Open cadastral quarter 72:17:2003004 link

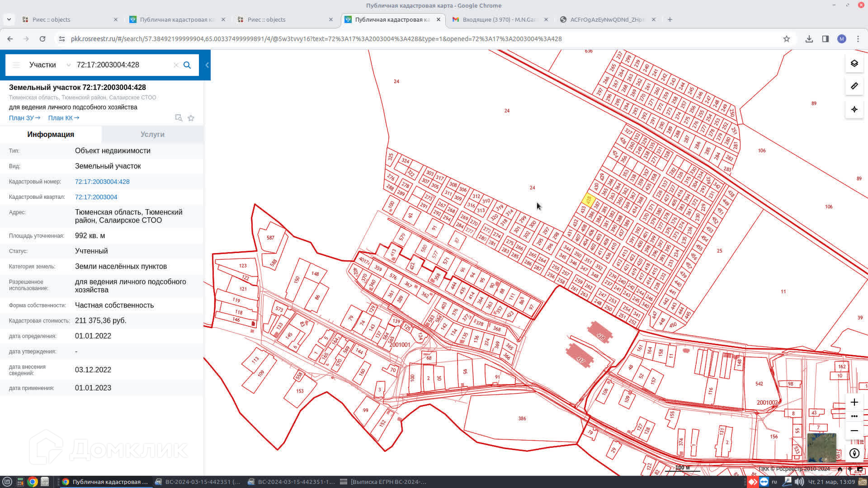96,197
